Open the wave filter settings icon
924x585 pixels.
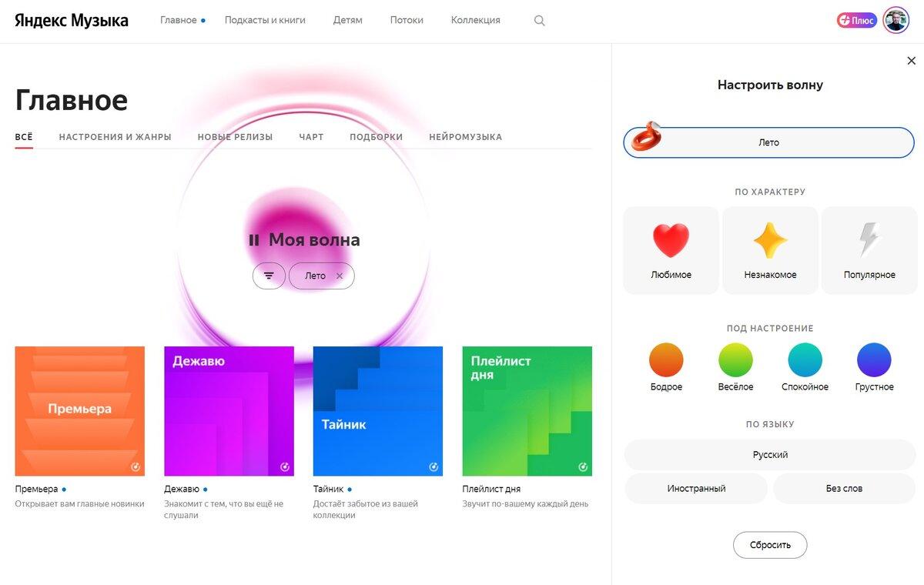269,276
